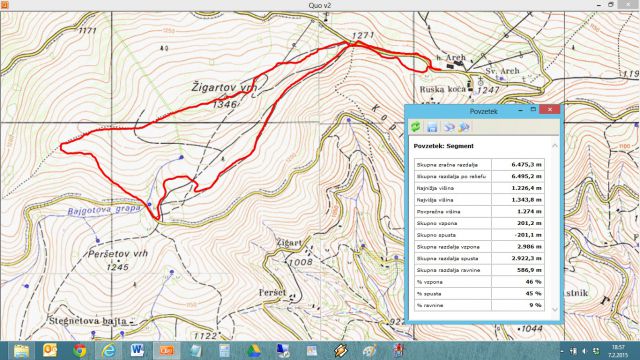Collapse the Povzetek: Segment section arrow
This screenshot has height=360, width=640.
tap(555, 146)
